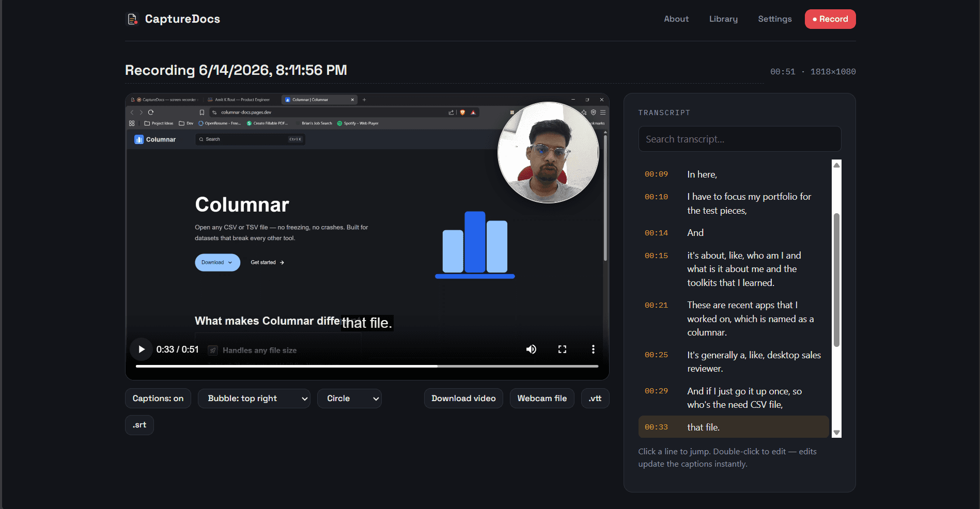Mute the video volume speaker icon
The image size is (980, 509).
[x=531, y=349]
